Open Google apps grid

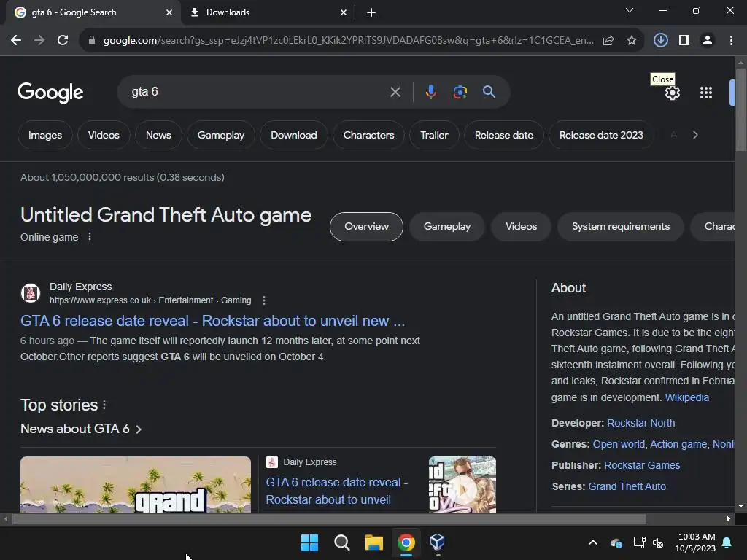click(x=706, y=93)
